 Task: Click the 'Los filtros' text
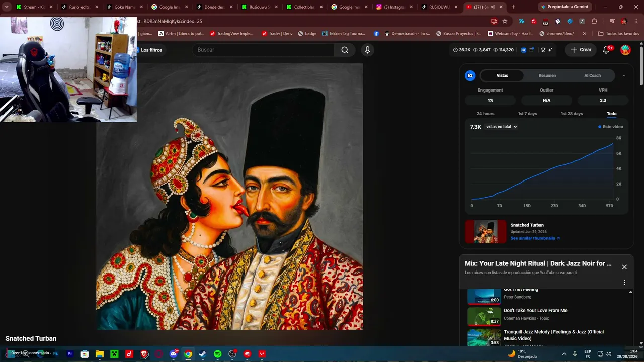tap(151, 50)
